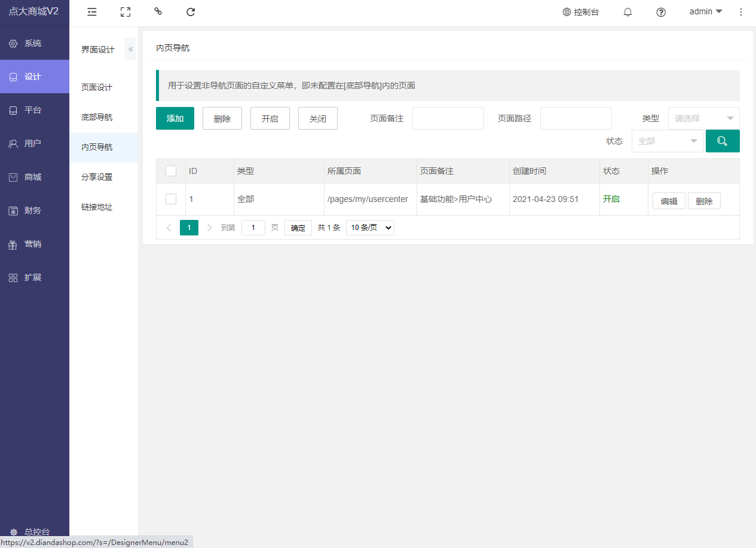Click the green search magnifier button

click(722, 141)
